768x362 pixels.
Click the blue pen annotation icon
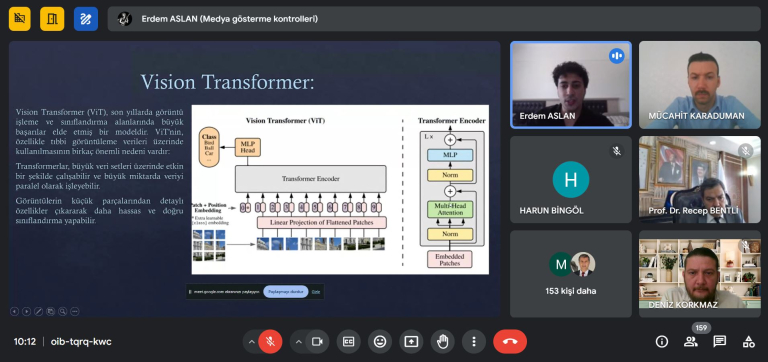[x=86, y=19]
